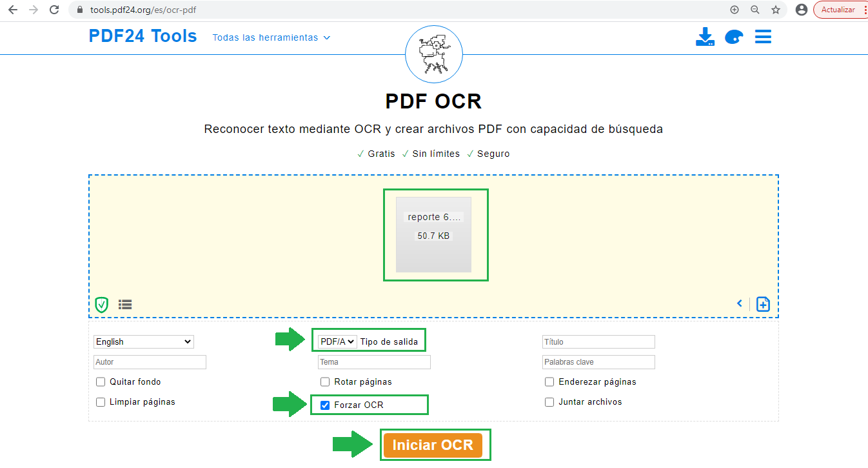Open the hamburger menu in header
Screen dimensions: 868x468
[763, 37]
